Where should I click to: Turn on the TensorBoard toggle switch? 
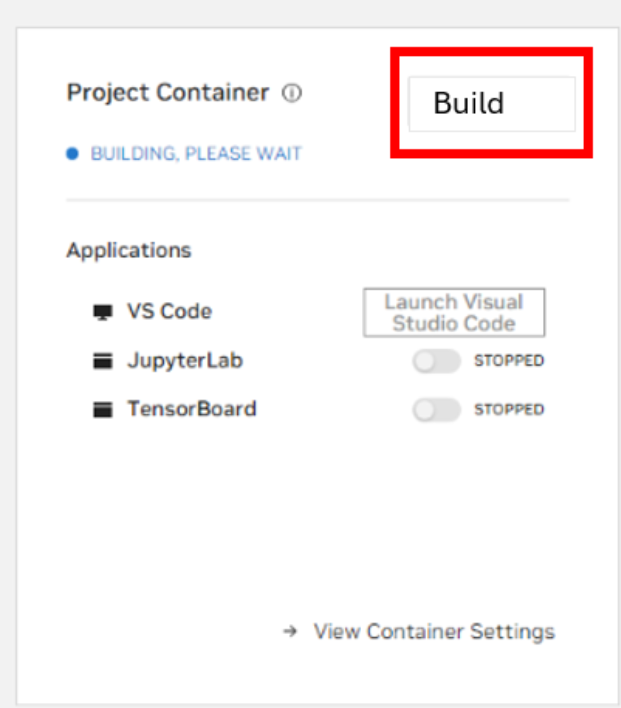pyautogui.click(x=436, y=409)
